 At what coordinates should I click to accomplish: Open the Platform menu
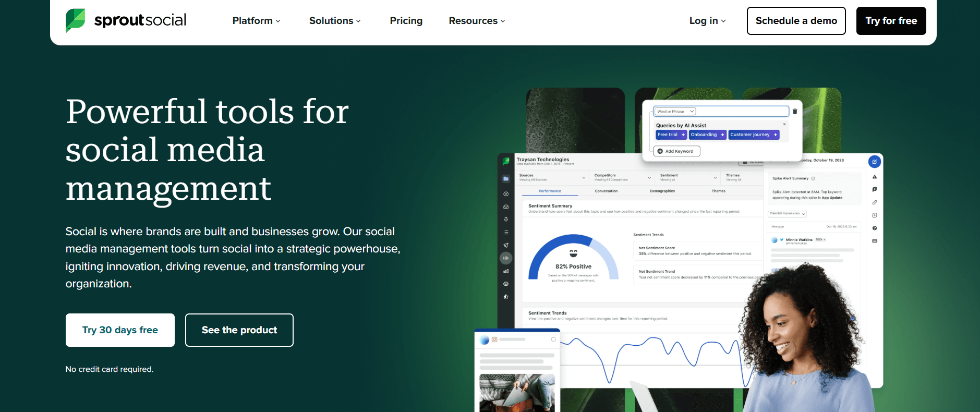click(256, 21)
